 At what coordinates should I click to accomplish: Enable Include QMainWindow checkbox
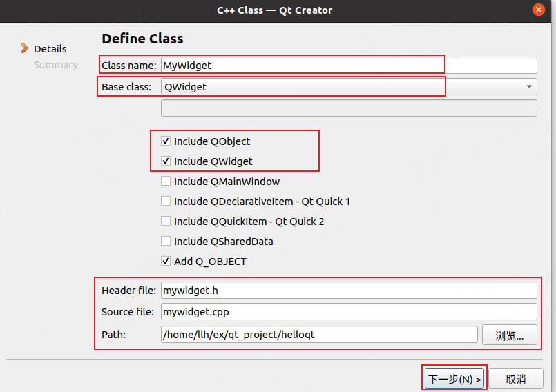(166, 181)
